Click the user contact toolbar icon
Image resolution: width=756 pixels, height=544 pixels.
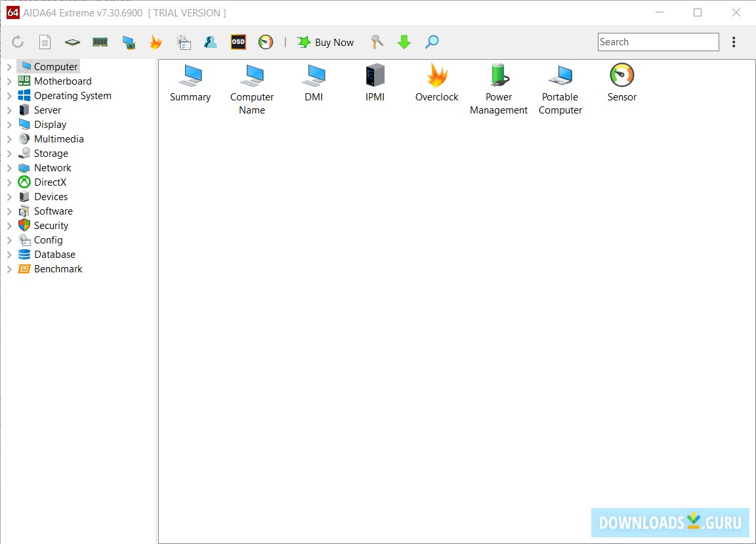(x=211, y=42)
